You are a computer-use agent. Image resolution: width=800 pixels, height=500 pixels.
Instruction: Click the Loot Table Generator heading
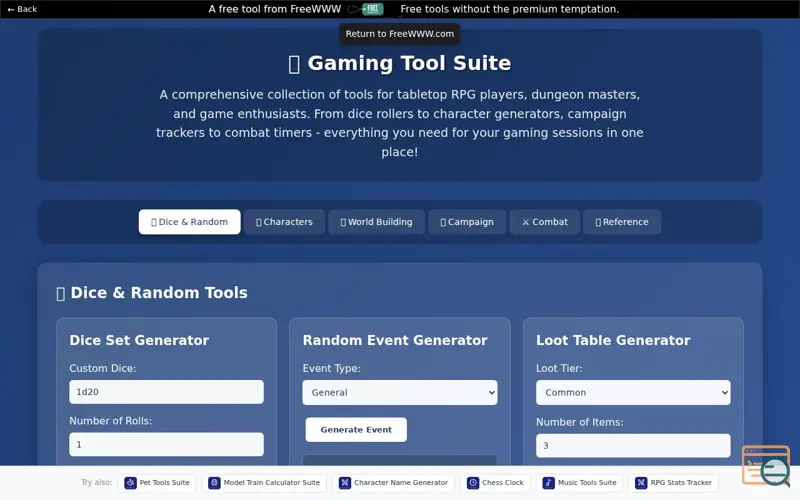pyautogui.click(x=613, y=340)
